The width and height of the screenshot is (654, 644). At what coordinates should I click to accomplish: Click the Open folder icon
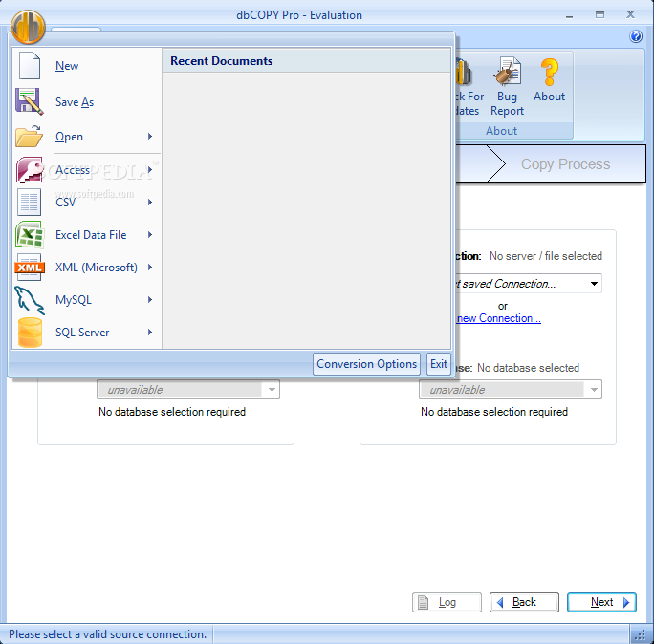coord(30,137)
